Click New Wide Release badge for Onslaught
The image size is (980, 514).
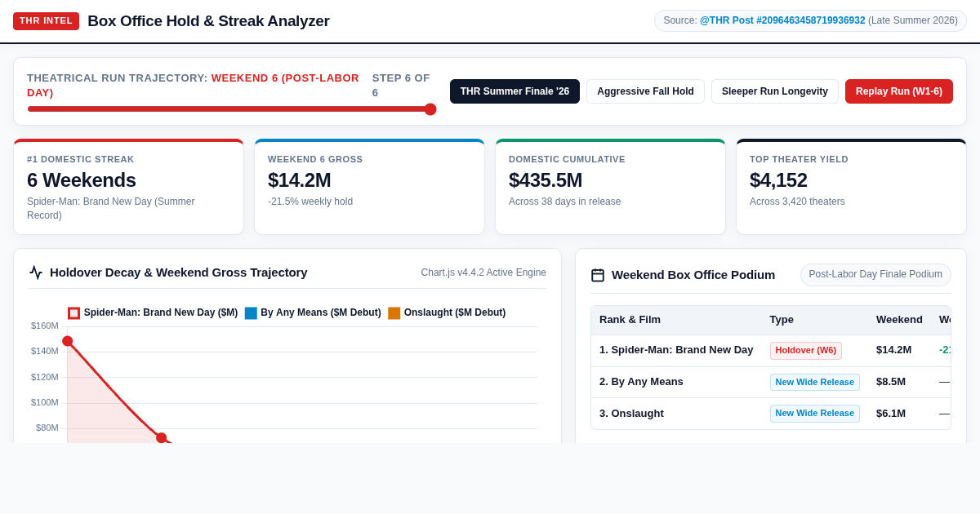click(x=815, y=414)
